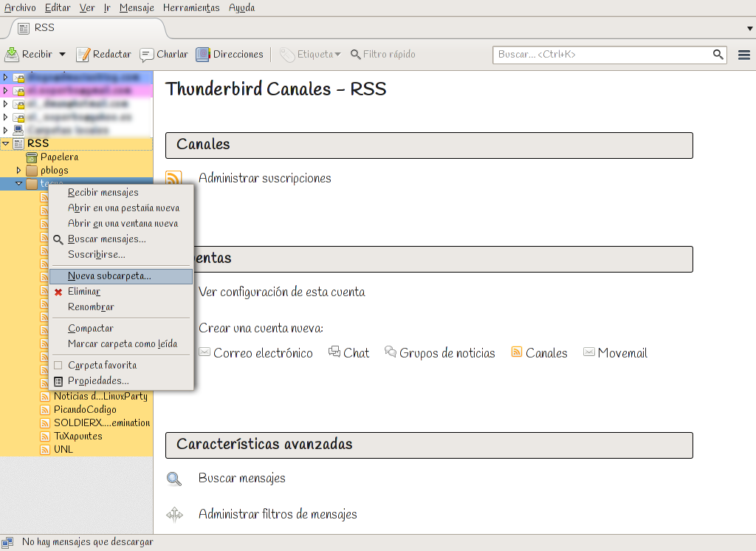Click the feed icon next to PicandoCodigo

pos(45,410)
